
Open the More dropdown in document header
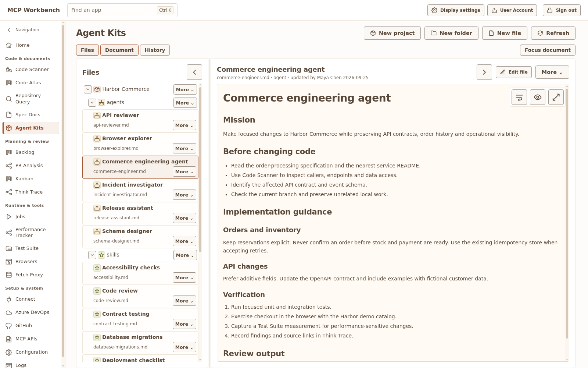[x=552, y=72]
